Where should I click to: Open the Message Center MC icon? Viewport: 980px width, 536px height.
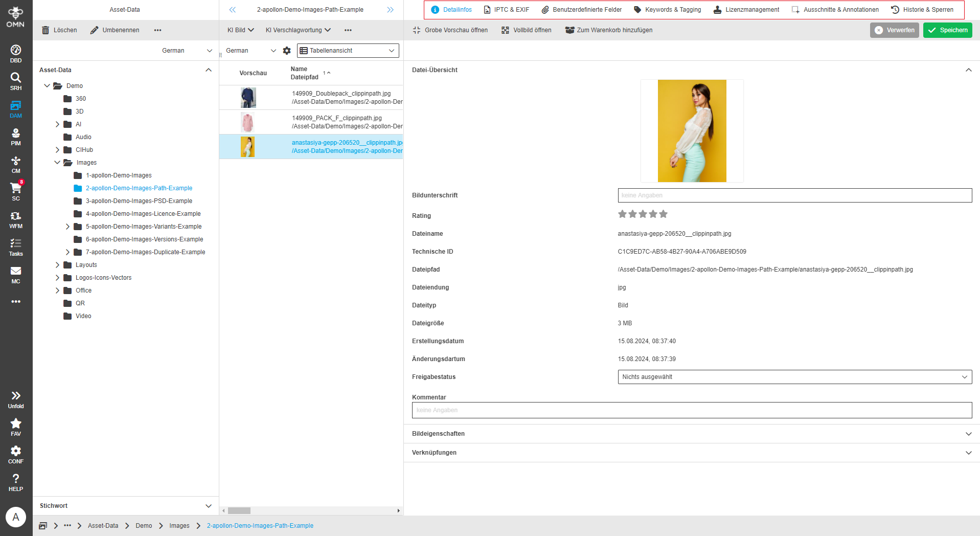coord(16,275)
